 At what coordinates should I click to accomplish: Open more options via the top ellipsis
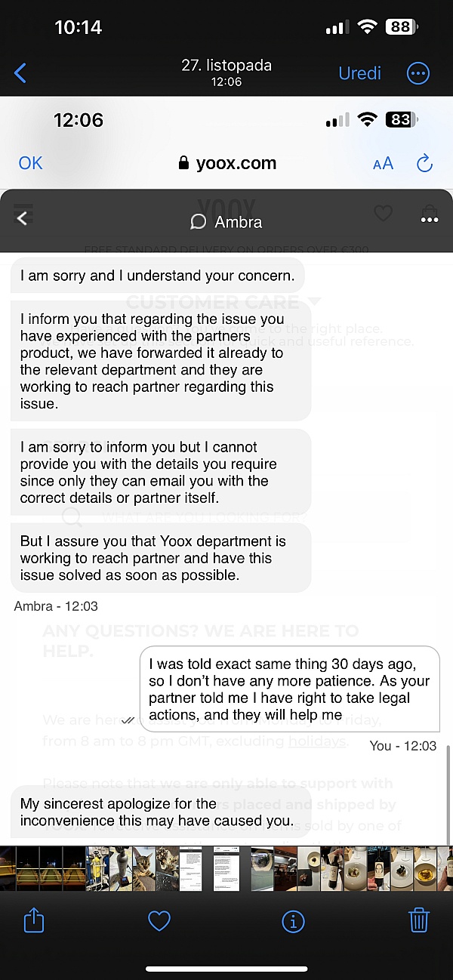(x=418, y=73)
